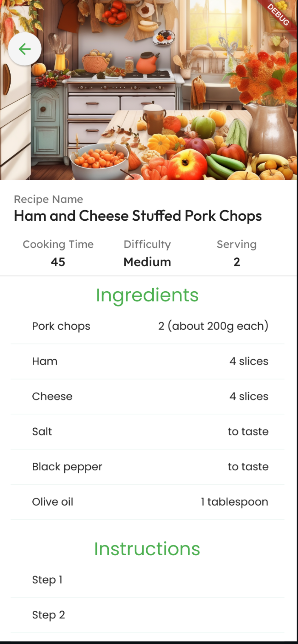Click the 1 tablespoon quantity text
Viewport: 298px width, 644px height.
tap(235, 502)
